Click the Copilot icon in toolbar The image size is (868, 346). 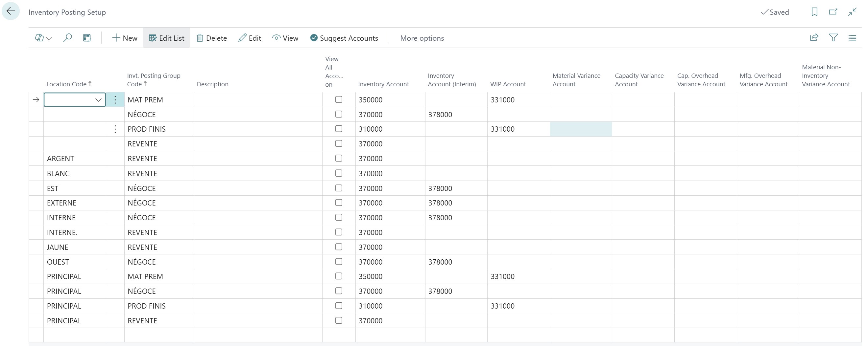coord(39,38)
